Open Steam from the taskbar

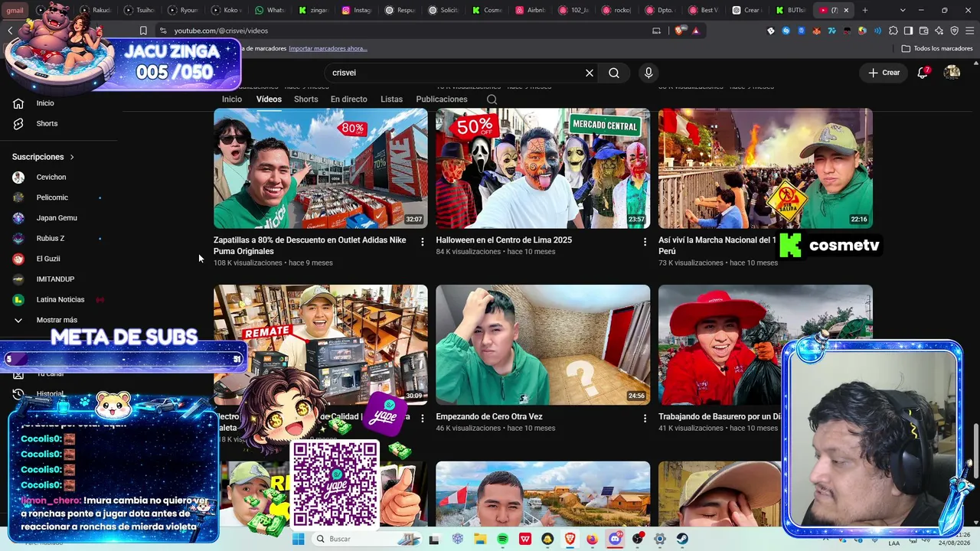(682, 539)
